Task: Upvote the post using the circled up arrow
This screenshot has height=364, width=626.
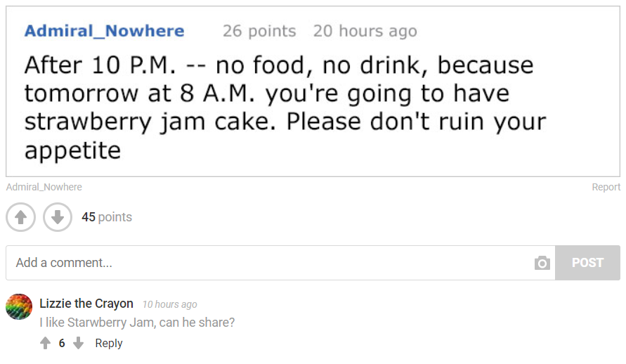Action: 21,217
